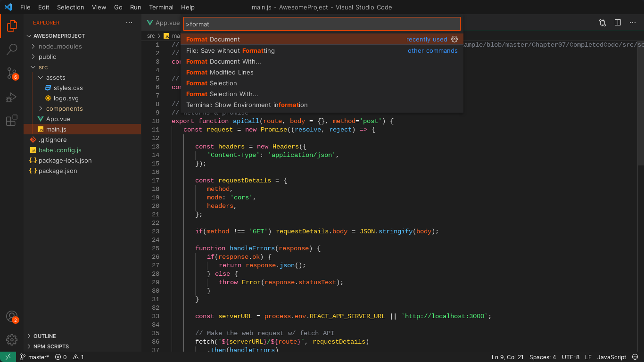
Task: Open the Selection menu
Action: click(x=71, y=7)
